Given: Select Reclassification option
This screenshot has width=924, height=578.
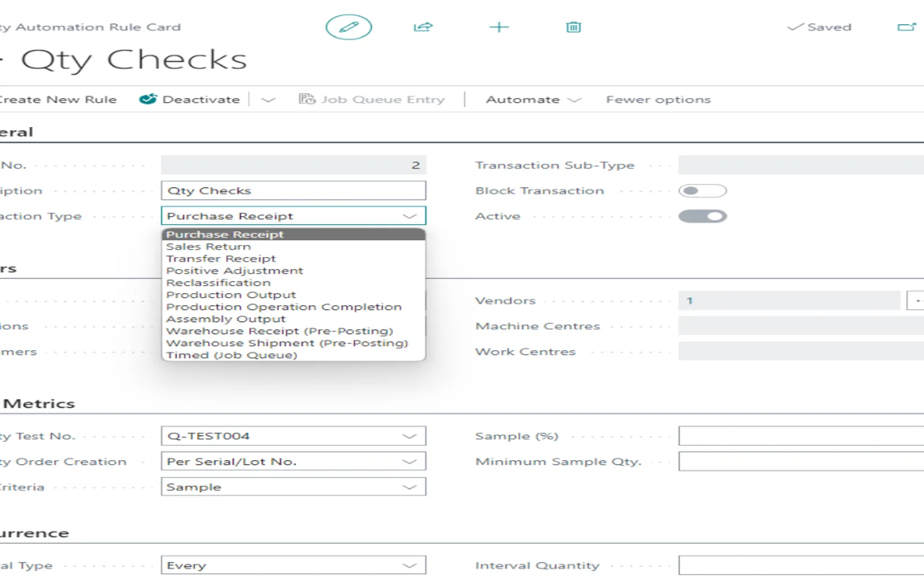Looking at the screenshot, I should pos(293,283).
